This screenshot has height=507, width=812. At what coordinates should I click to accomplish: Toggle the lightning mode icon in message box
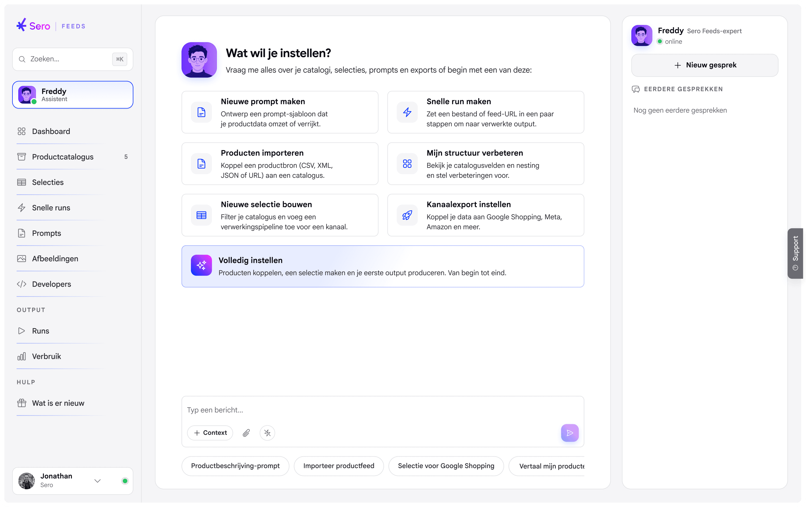coord(268,433)
